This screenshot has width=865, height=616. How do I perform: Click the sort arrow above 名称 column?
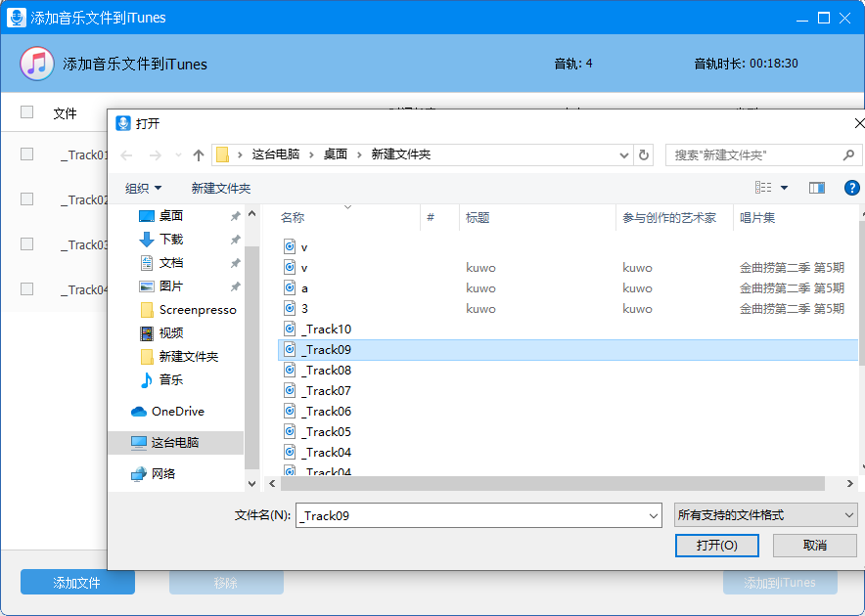347,207
